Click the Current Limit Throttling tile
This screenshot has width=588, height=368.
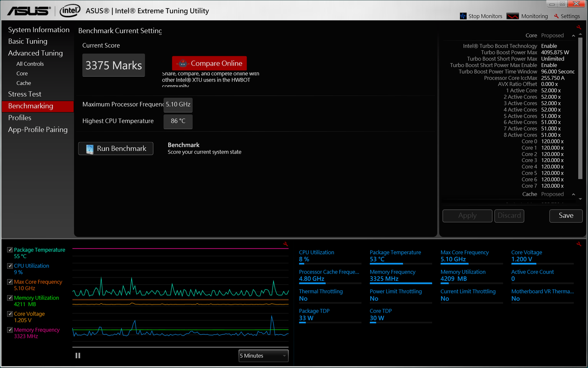tap(472, 295)
